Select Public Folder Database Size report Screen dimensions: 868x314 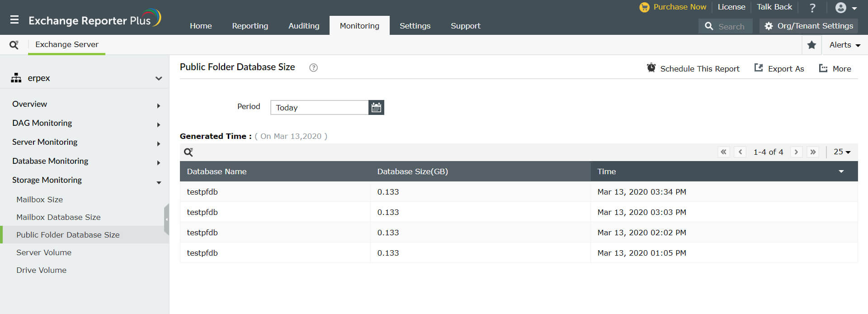tap(68, 235)
